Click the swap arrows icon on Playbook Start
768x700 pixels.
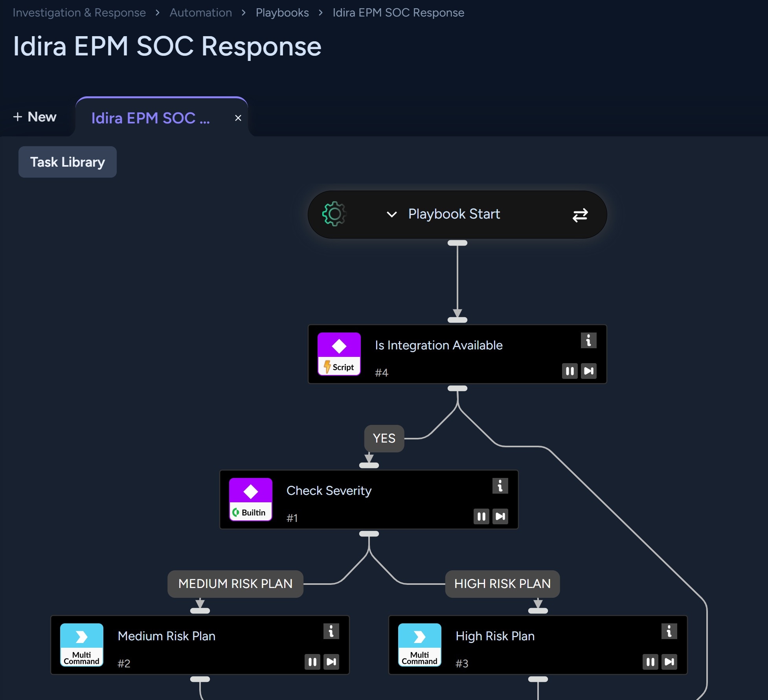click(580, 215)
